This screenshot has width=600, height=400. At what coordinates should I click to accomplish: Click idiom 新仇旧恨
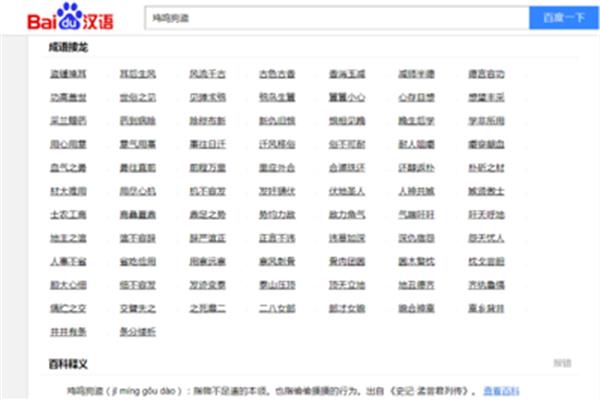(x=277, y=121)
